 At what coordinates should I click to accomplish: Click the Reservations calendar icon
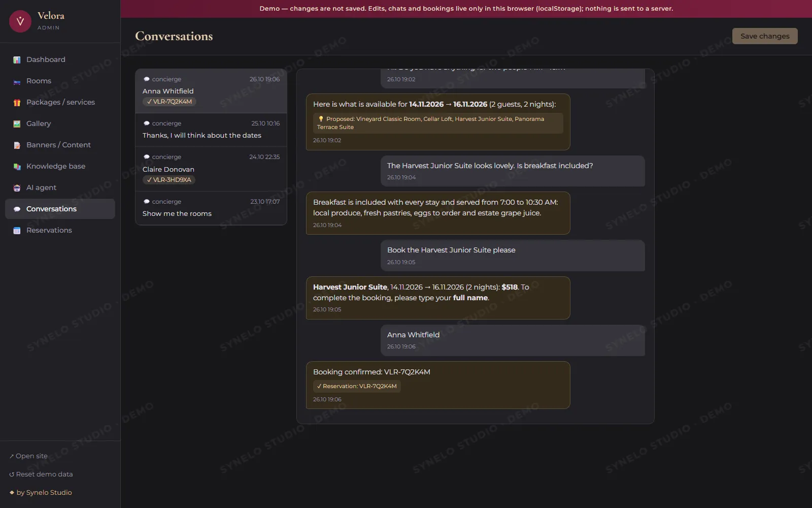(x=17, y=230)
